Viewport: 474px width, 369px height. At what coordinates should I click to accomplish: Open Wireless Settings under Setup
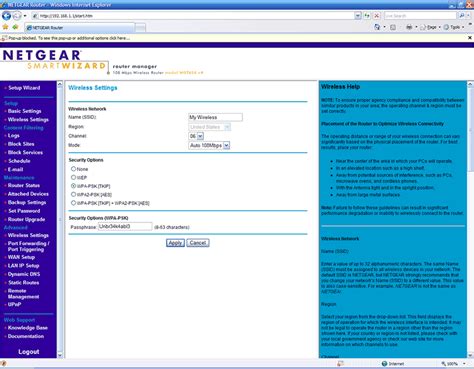click(28, 119)
